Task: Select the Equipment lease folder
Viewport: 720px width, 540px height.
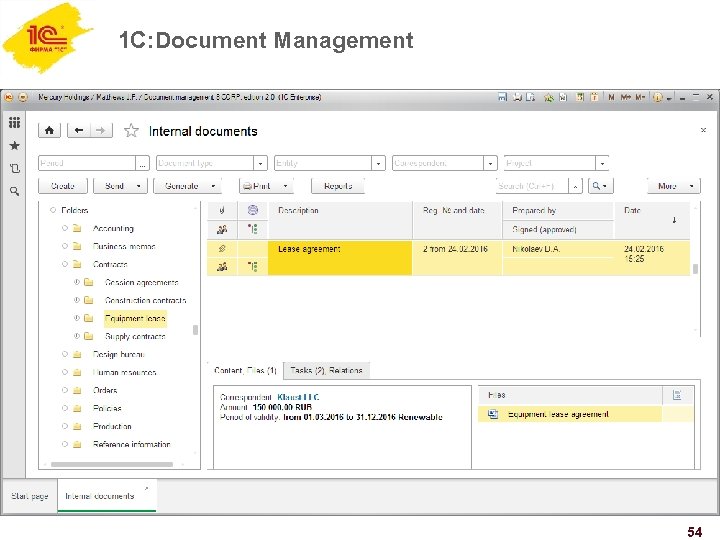Action: pyautogui.click(x=135, y=318)
